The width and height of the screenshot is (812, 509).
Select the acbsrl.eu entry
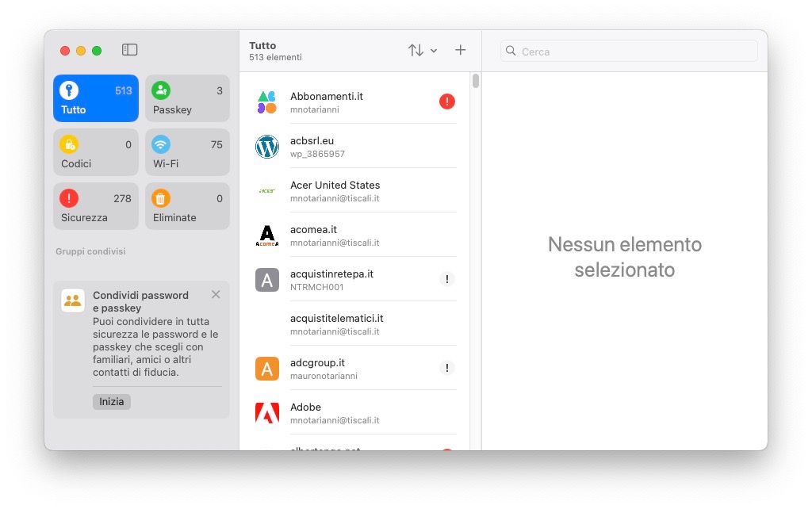click(356, 147)
